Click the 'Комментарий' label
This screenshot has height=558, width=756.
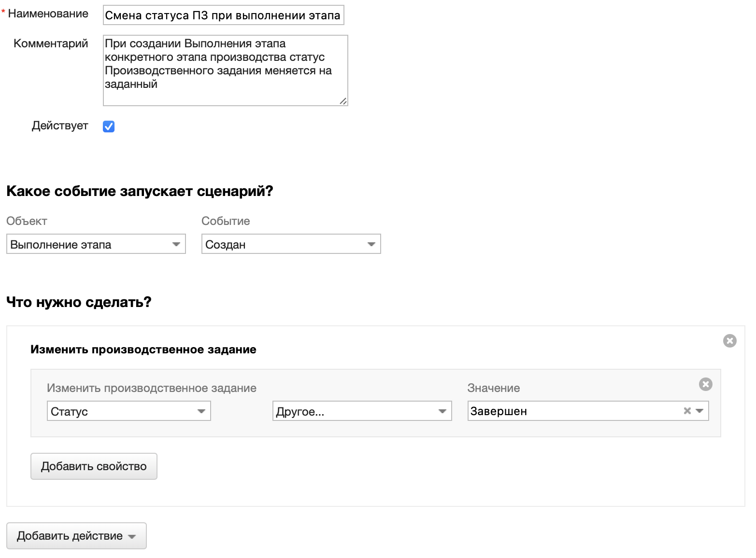[x=51, y=43]
